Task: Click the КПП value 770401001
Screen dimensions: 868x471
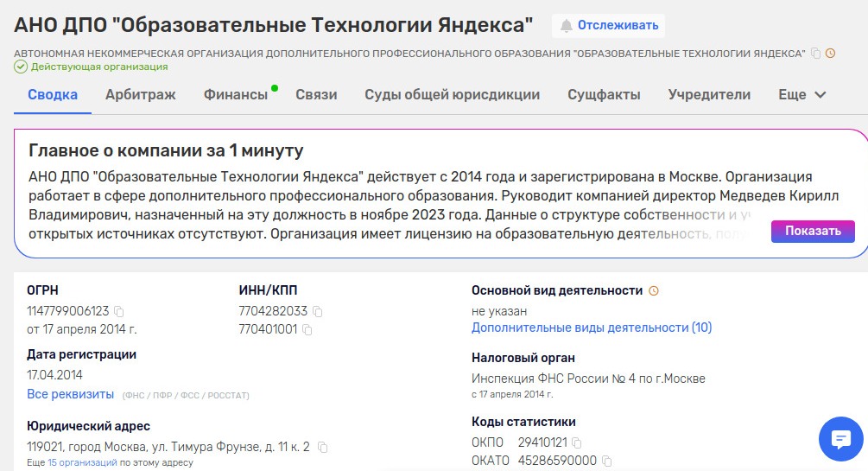Action: pos(268,330)
